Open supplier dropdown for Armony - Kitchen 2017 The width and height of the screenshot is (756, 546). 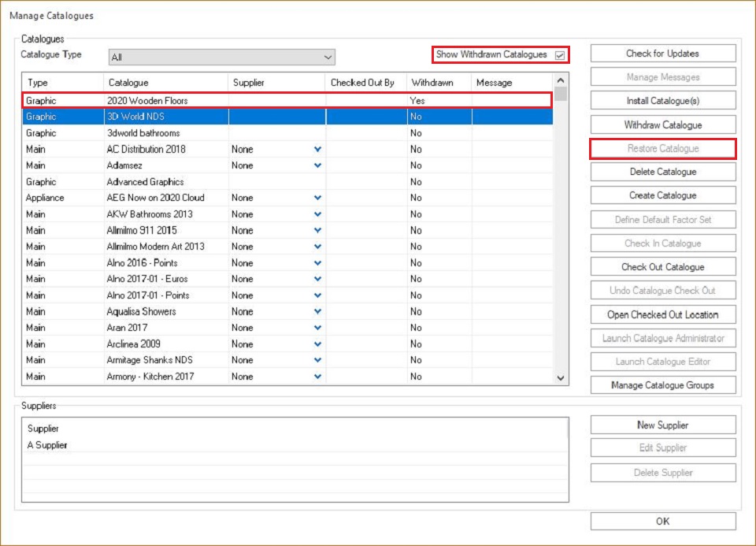[317, 377]
